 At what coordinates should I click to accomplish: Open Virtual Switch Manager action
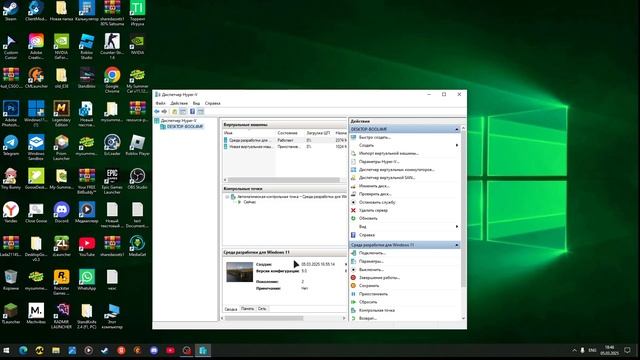(396, 170)
